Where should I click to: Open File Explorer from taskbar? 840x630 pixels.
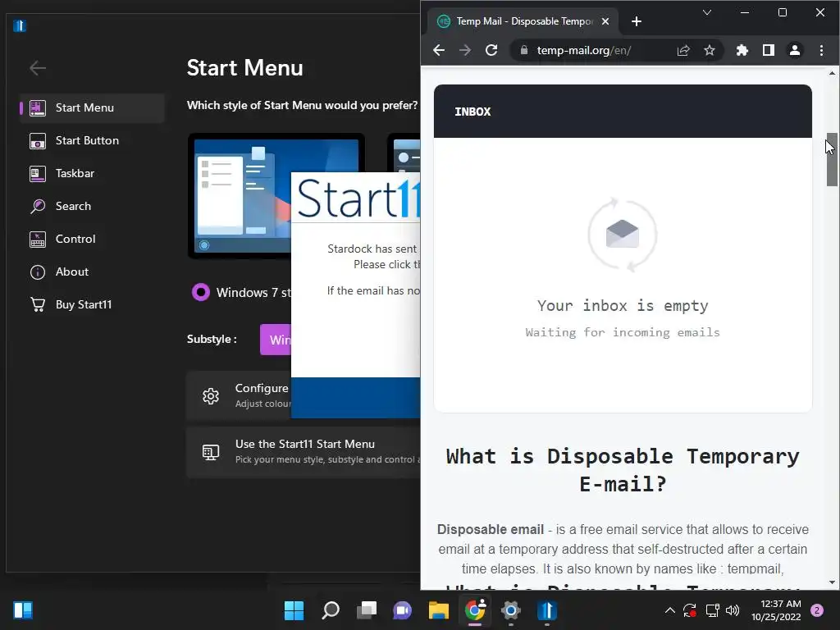pos(439,610)
